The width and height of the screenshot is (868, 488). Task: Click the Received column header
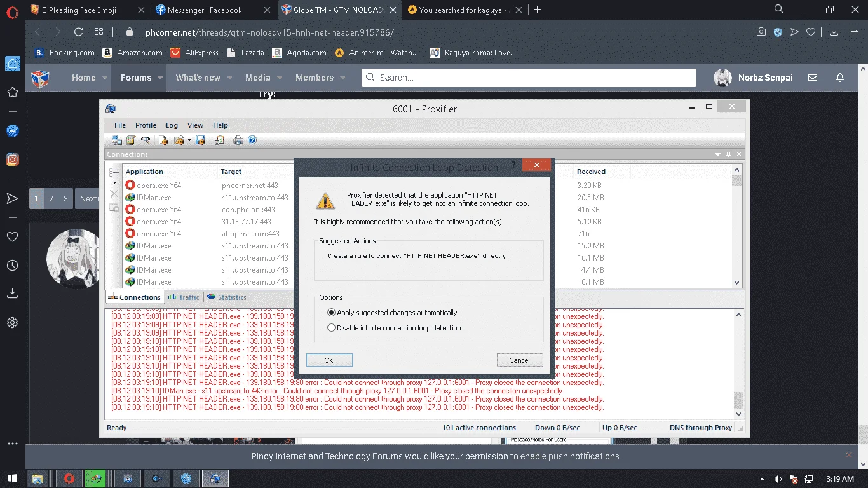pos(591,172)
